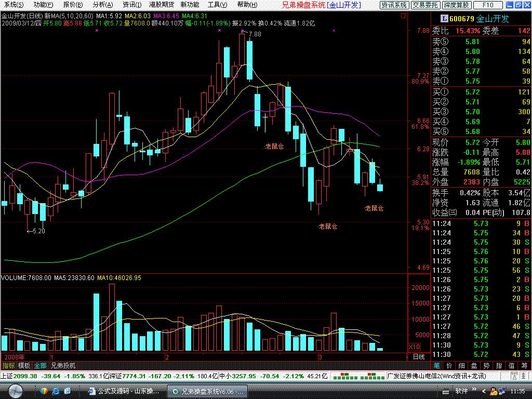Click stock name 金山开发 in quote panel
Screen dimensions: 532x399
click(493, 19)
